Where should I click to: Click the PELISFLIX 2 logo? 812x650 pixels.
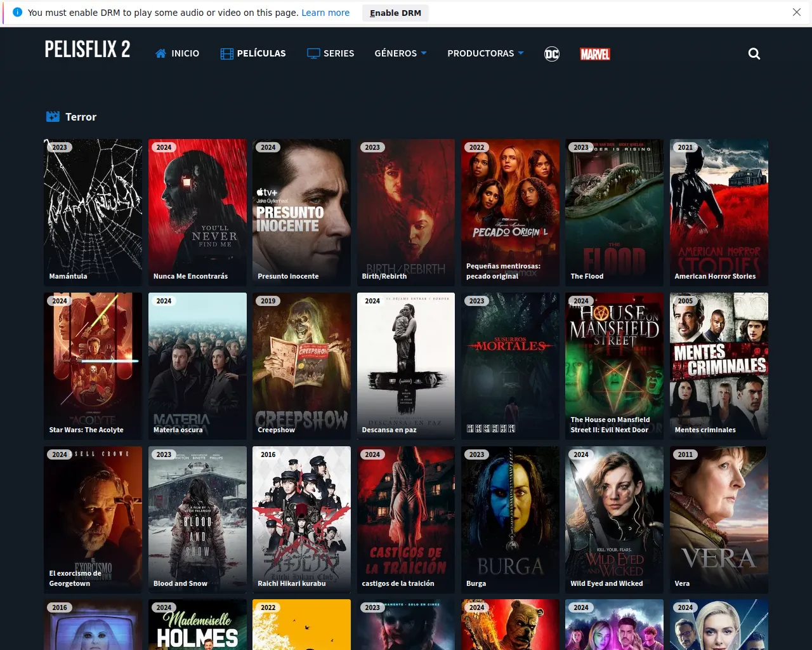click(x=88, y=50)
